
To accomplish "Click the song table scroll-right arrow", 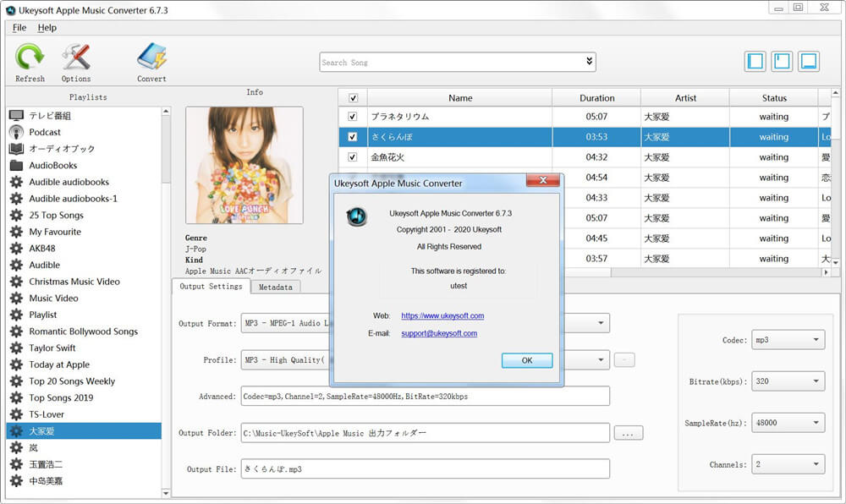I will pos(826,273).
